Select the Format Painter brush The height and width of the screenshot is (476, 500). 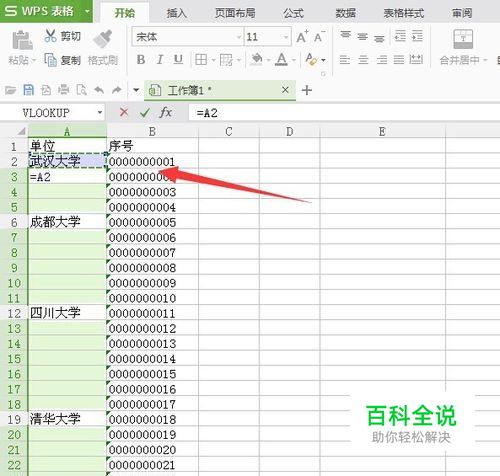[x=103, y=40]
